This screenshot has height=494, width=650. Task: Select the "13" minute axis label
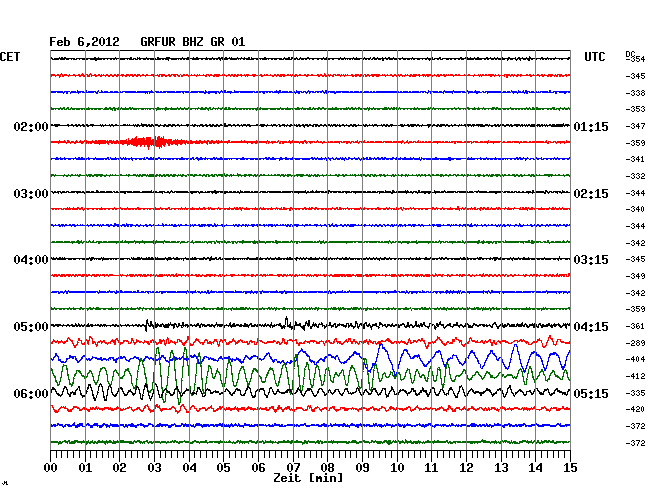501,468
